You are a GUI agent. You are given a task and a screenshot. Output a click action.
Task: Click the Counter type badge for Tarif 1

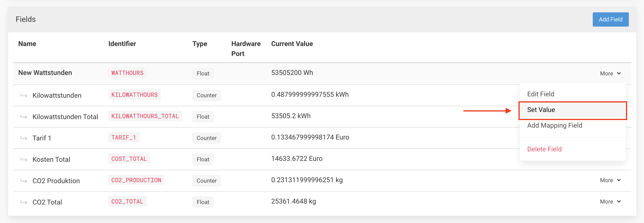206,138
